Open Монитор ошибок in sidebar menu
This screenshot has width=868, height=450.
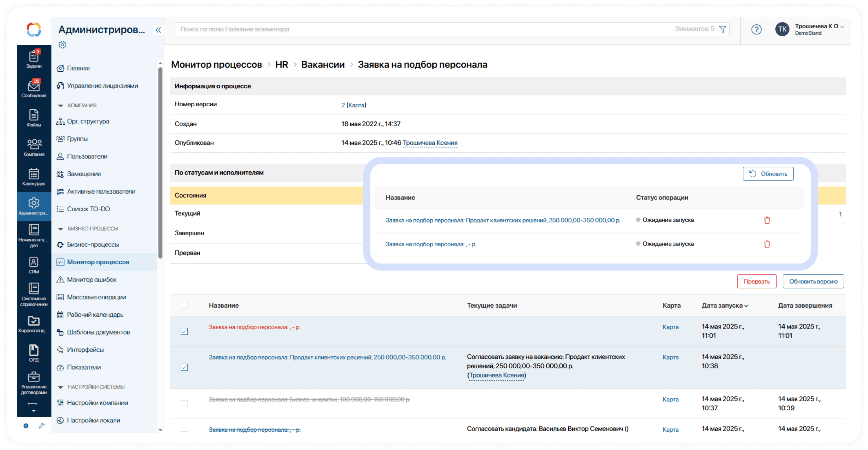coord(92,280)
